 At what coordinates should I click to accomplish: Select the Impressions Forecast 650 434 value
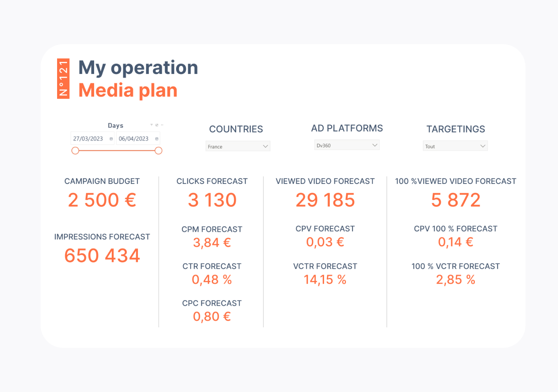(102, 255)
